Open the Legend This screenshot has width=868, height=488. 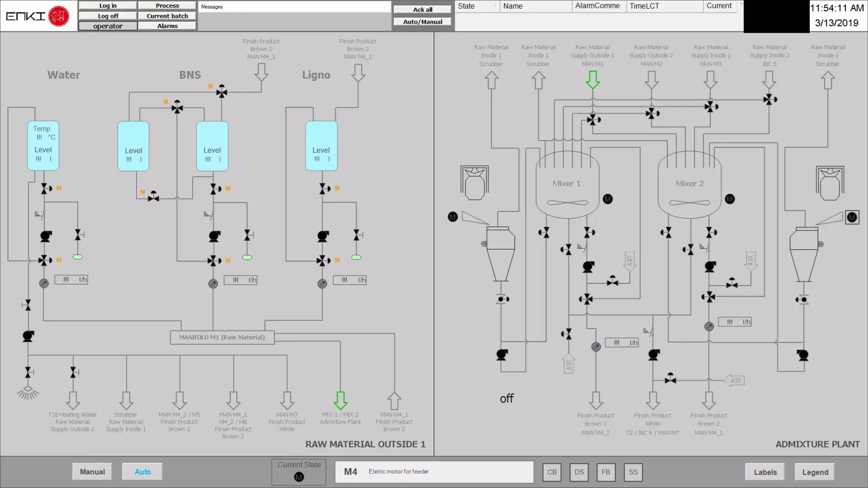click(815, 472)
